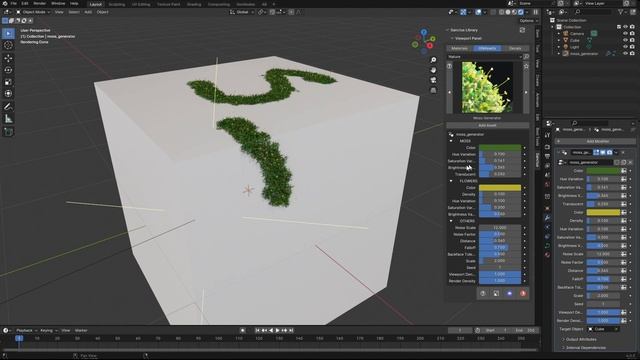Image resolution: width=640 pixels, height=360 pixels.
Task: Click the outliner filter funnel icon
Action: [621, 12]
